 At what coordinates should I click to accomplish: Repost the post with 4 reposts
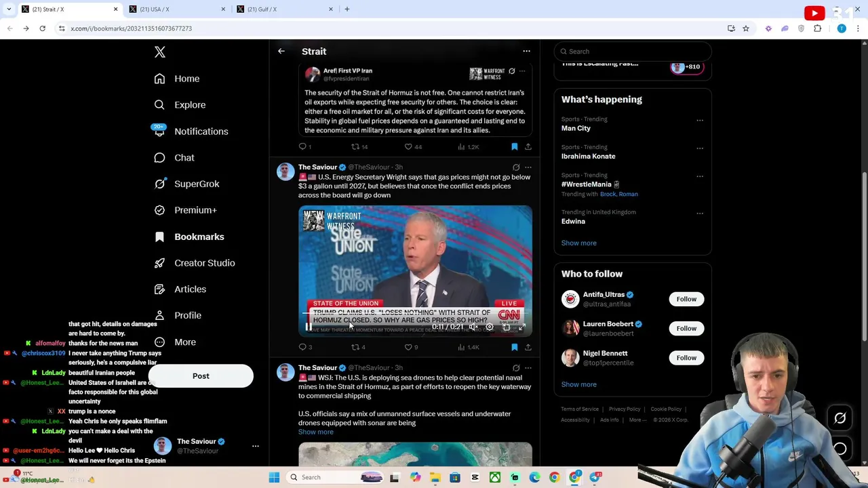pos(358,347)
